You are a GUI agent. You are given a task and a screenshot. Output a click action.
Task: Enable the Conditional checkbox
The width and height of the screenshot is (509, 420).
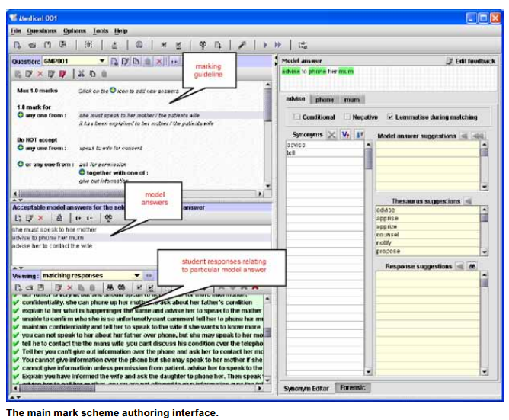[x=297, y=117]
